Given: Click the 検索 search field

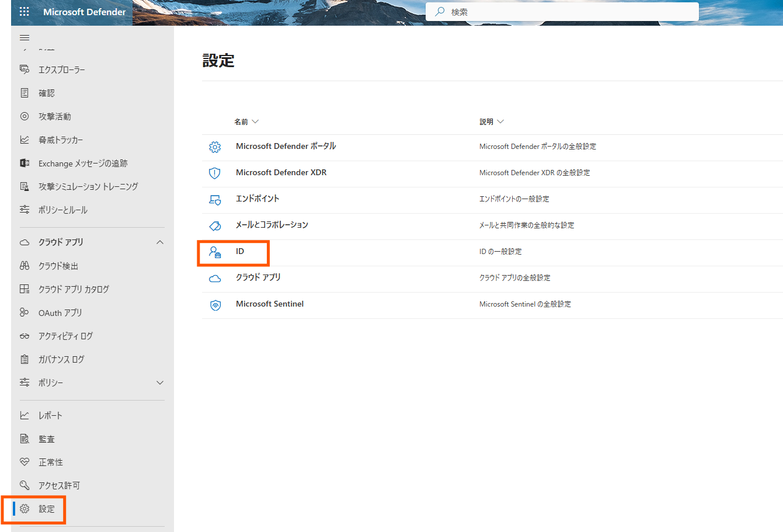Looking at the screenshot, I should 561,11.
